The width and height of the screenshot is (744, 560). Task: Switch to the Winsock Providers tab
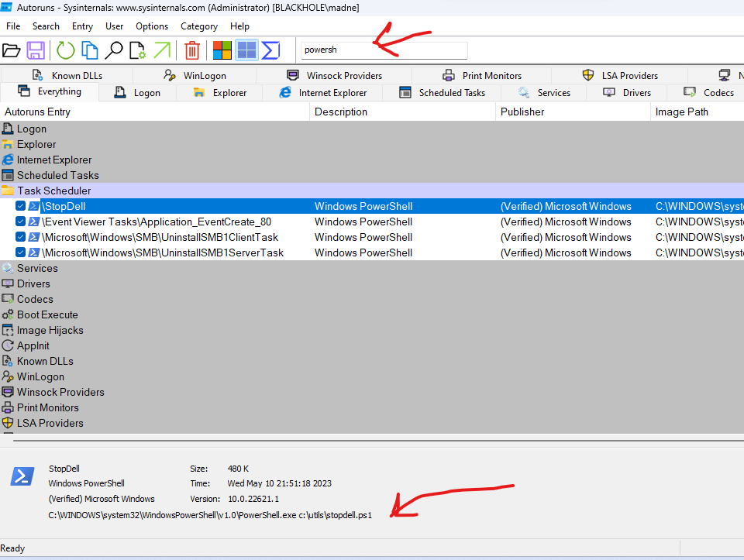click(x=334, y=75)
